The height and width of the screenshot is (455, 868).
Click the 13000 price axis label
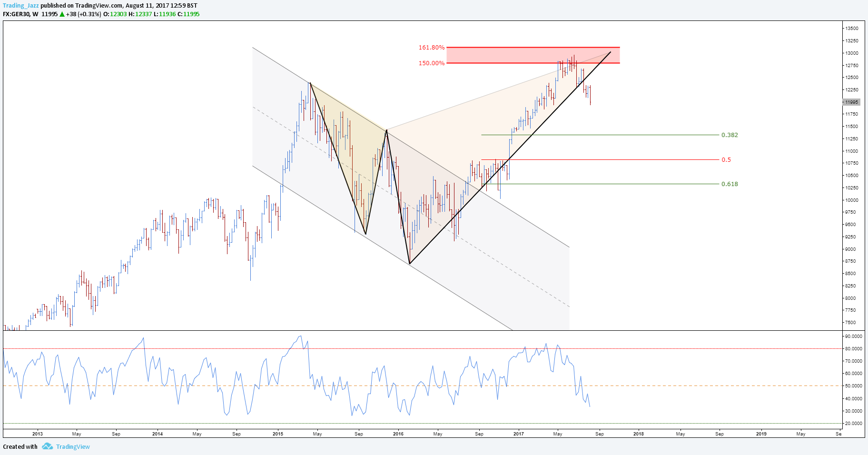[852, 53]
